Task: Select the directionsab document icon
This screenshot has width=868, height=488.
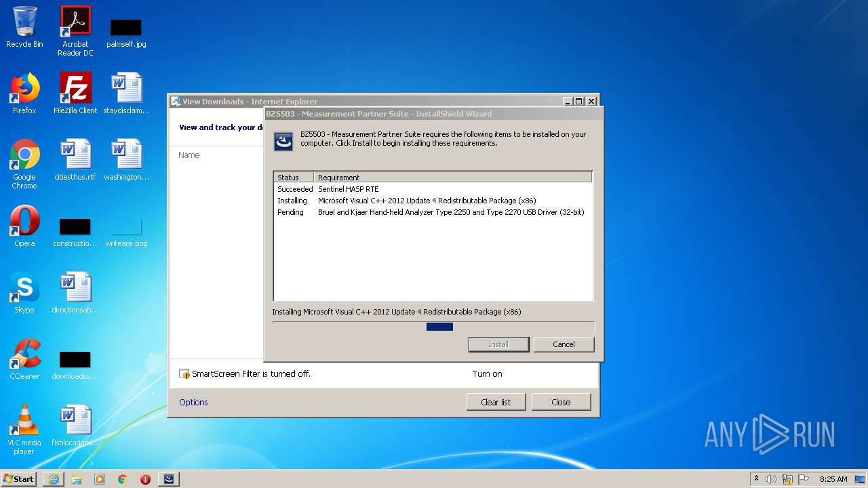Action: [75, 293]
